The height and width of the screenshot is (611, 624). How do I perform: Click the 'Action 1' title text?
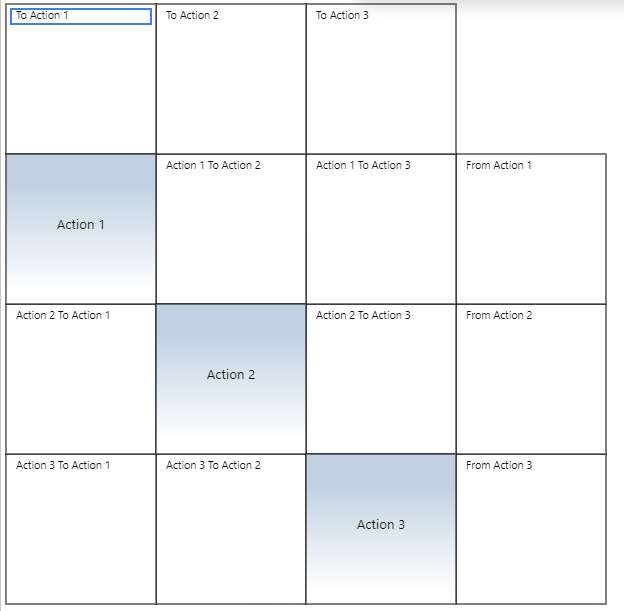click(x=81, y=225)
